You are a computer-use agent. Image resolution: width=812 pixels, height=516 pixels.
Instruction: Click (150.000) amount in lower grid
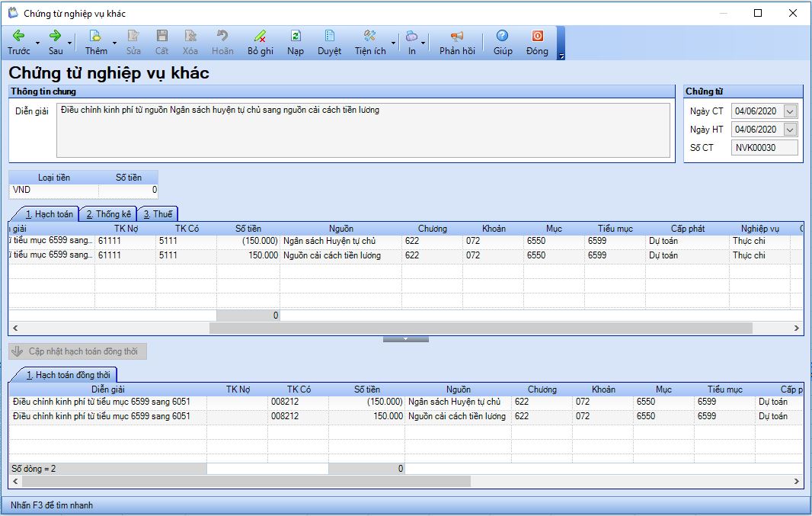385,402
